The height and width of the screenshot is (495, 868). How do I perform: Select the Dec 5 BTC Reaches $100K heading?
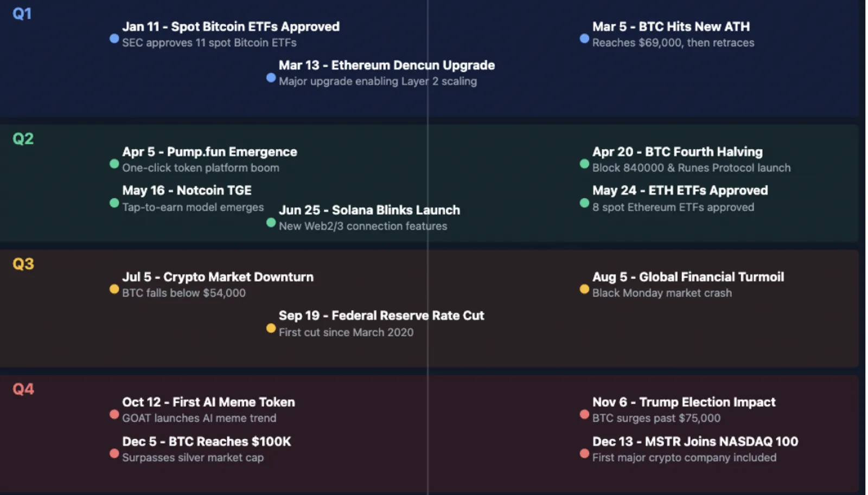click(207, 441)
